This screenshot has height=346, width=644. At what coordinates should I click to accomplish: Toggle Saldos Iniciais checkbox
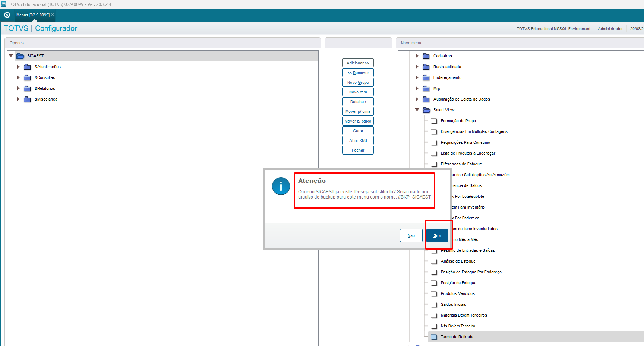434,305
